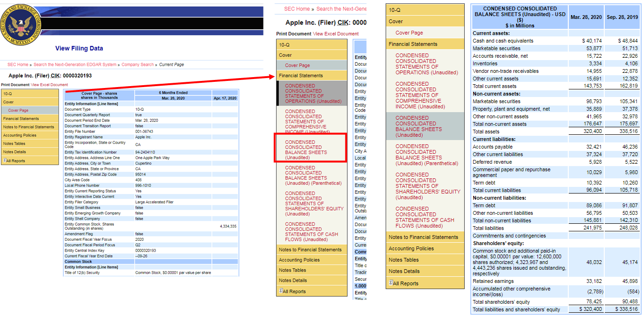
Task: Select 10-Q header in left panel menu
Action: pos(30,94)
